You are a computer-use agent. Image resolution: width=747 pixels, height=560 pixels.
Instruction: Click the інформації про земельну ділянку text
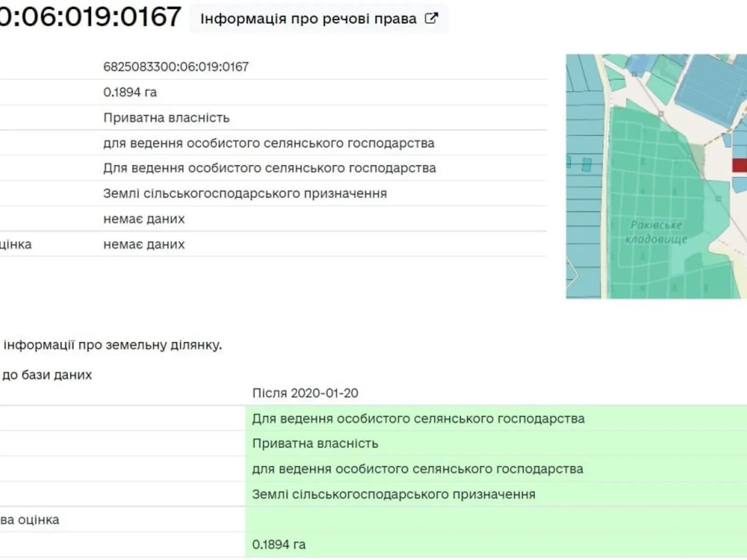113,345
